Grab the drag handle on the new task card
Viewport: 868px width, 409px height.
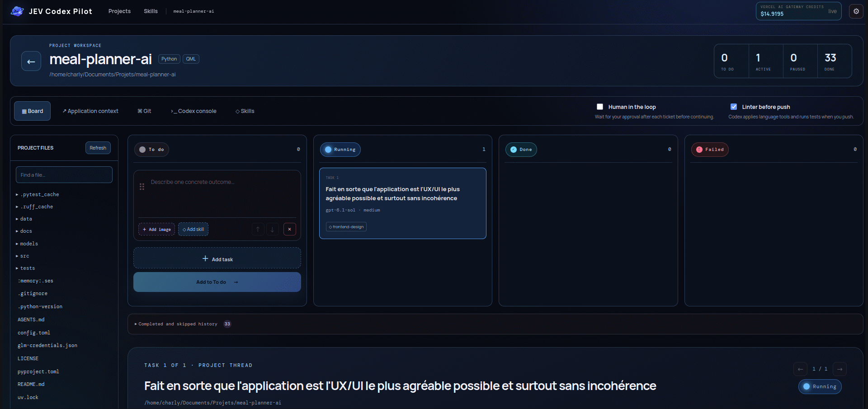click(142, 187)
